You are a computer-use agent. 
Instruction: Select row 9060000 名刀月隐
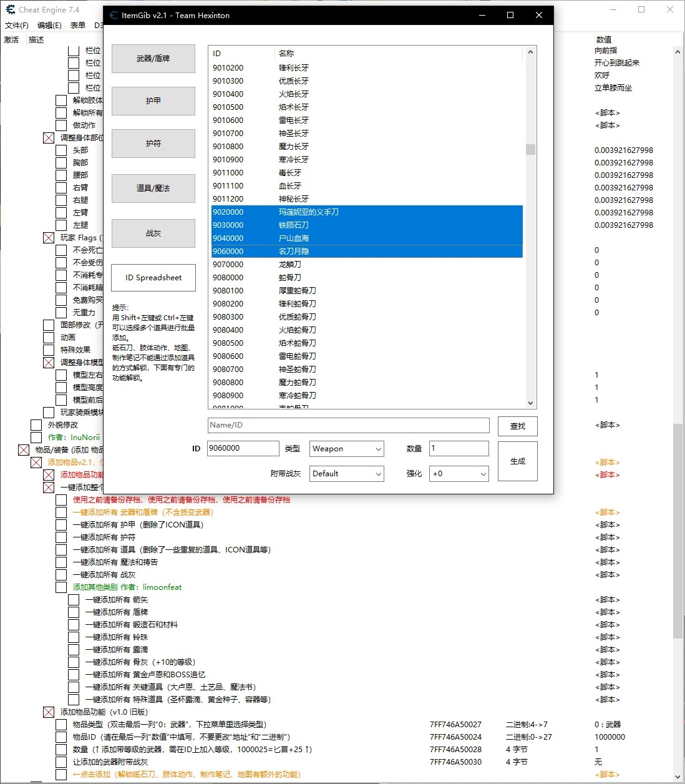tap(367, 252)
